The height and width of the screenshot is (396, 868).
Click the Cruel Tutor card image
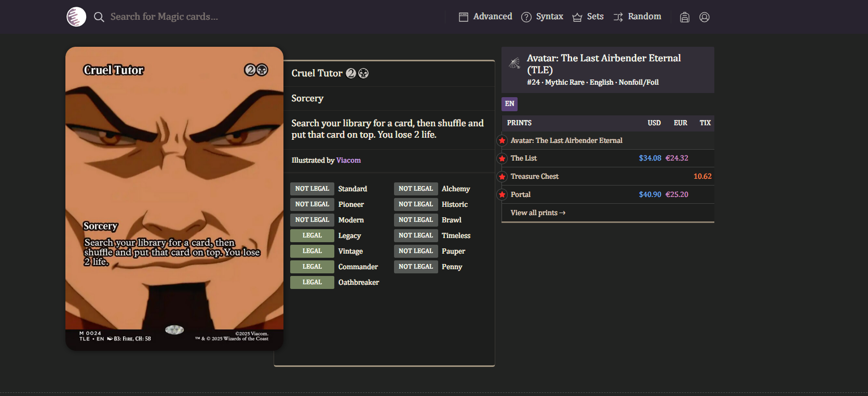point(174,199)
